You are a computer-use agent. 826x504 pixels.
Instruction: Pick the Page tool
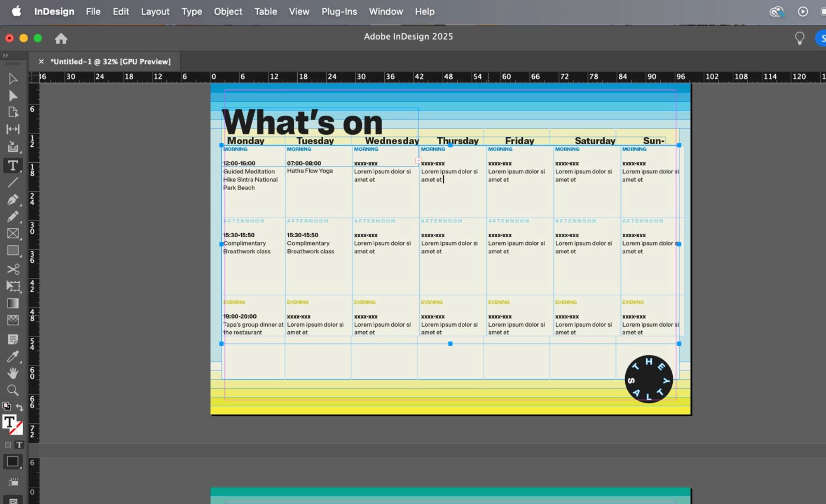coord(13,112)
